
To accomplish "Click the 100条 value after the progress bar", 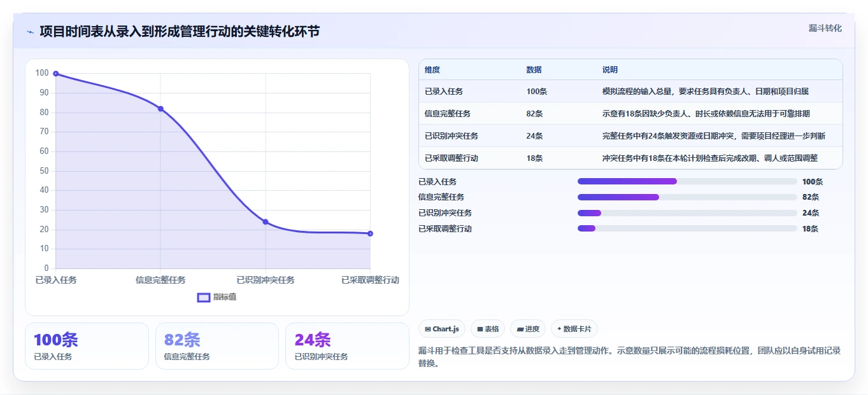I will (813, 182).
